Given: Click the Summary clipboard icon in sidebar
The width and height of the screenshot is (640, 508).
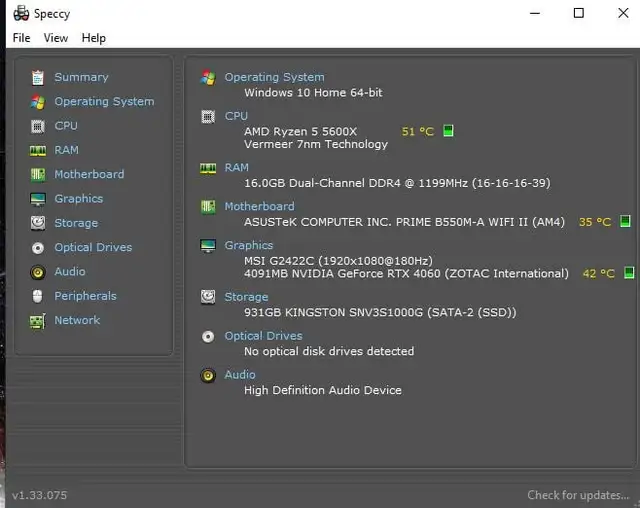Looking at the screenshot, I should [38, 78].
